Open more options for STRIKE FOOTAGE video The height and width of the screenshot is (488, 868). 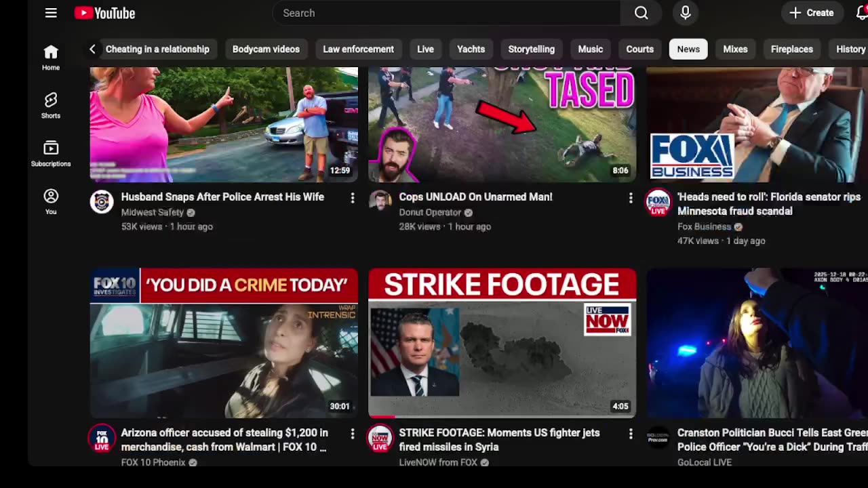tap(630, 434)
